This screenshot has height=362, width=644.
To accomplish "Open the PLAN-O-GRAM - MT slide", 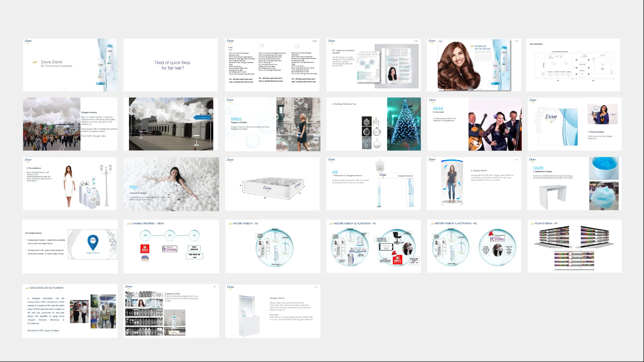I will pos(574,246).
